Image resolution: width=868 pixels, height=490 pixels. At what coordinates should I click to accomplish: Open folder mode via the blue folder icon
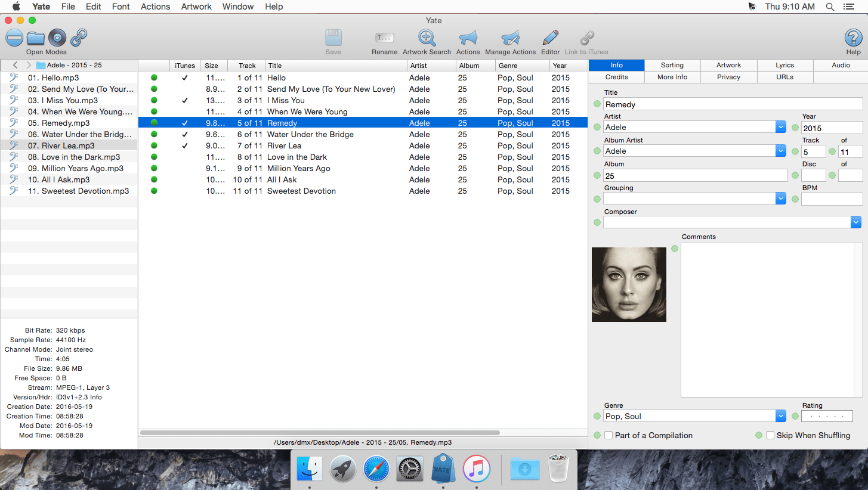pos(36,38)
